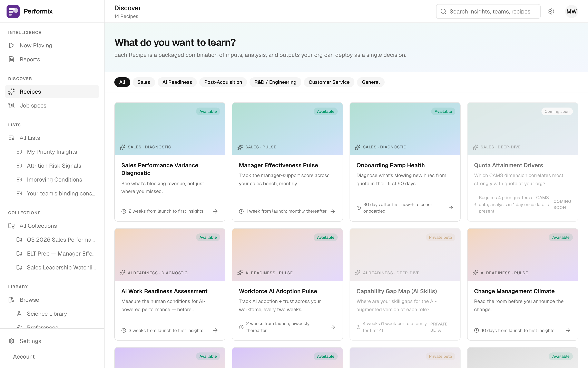Click arrow on Sales Performance Variance Diagnostic card
This screenshot has width=588, height=368.
215,211
